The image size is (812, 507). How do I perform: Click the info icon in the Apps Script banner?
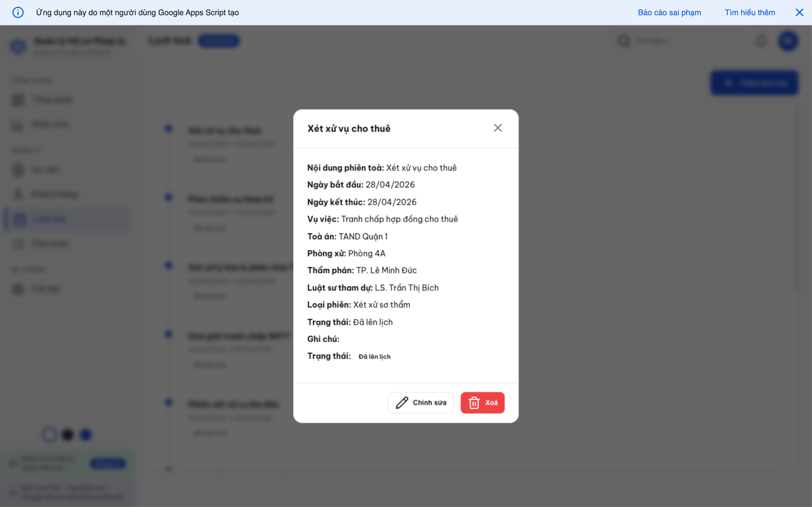(18, 12)
